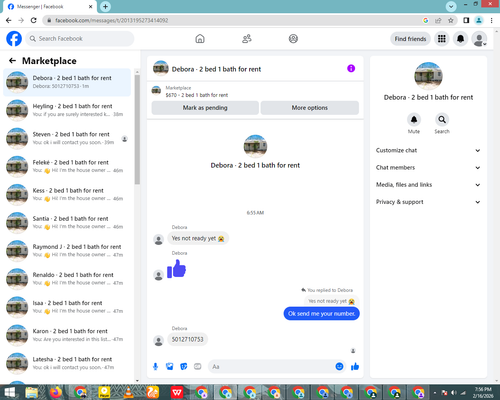This screenshot has height=400, width=500.
Task: Open the taskbar clock showing 7:56 PM
Action: coord(483,393)
